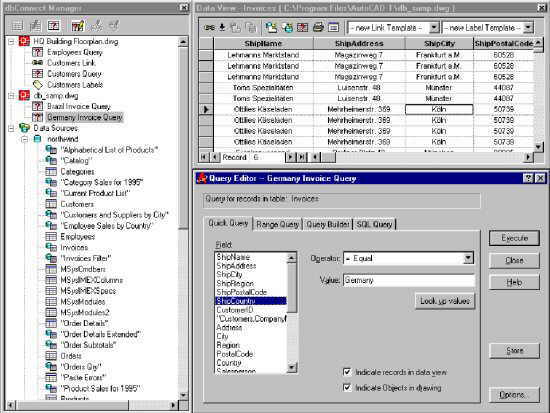Toggle Indicate Objects in drawing checkbox
Screen dimensions: 550x413
347,387
